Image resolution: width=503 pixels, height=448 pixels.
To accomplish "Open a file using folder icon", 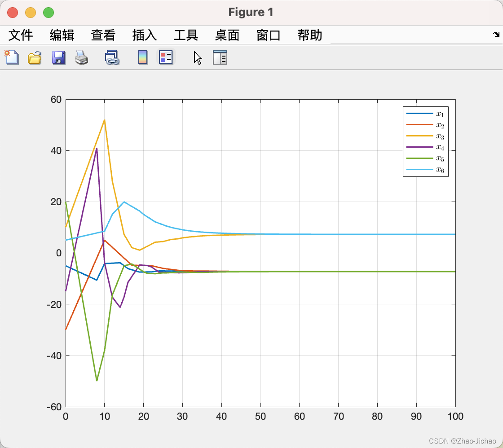I will coord(35,58).
